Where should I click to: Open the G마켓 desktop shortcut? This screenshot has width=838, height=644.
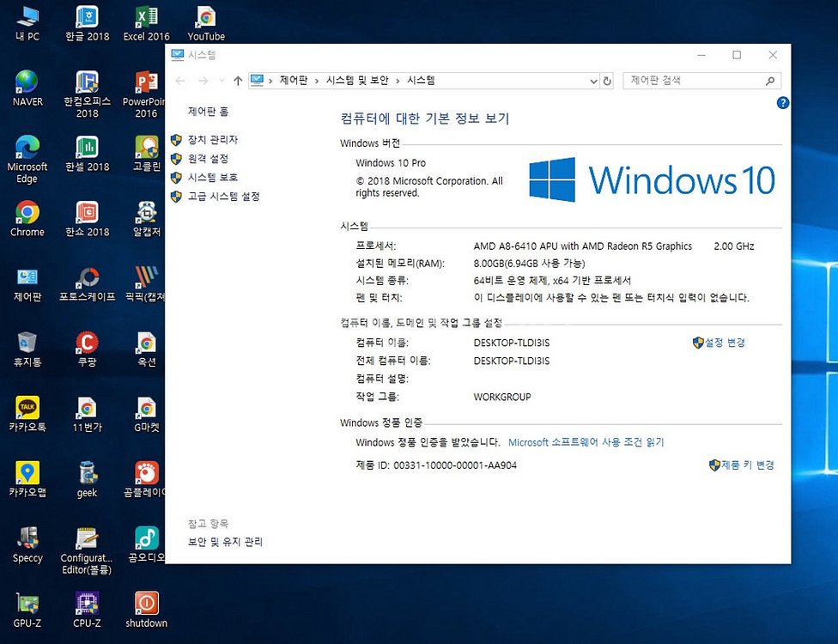[x=147, y=414]
